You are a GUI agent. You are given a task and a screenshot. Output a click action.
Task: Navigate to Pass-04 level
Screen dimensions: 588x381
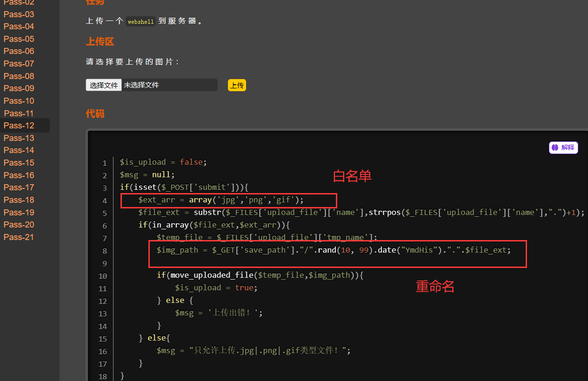click(19, 27)
